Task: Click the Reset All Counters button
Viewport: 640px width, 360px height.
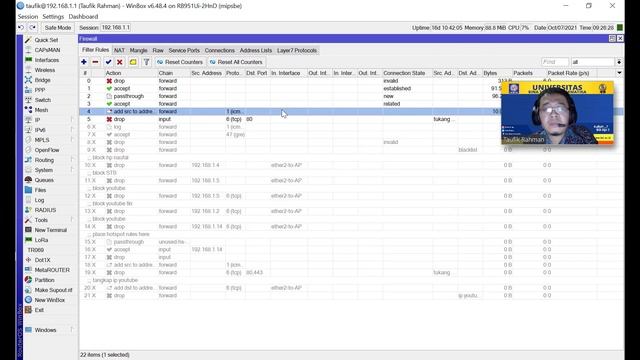Action: click(x=236, y=62)
